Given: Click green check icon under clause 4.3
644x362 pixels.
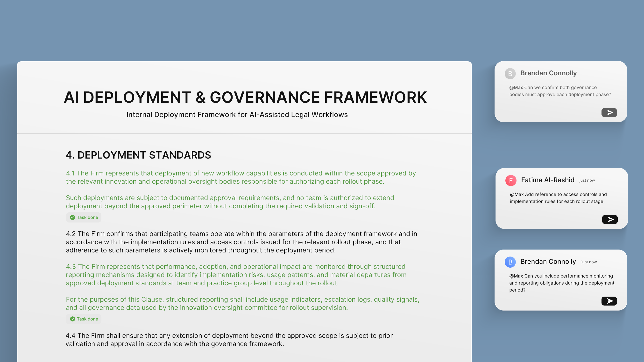Looking at the screenshot, I should point(72,319).
